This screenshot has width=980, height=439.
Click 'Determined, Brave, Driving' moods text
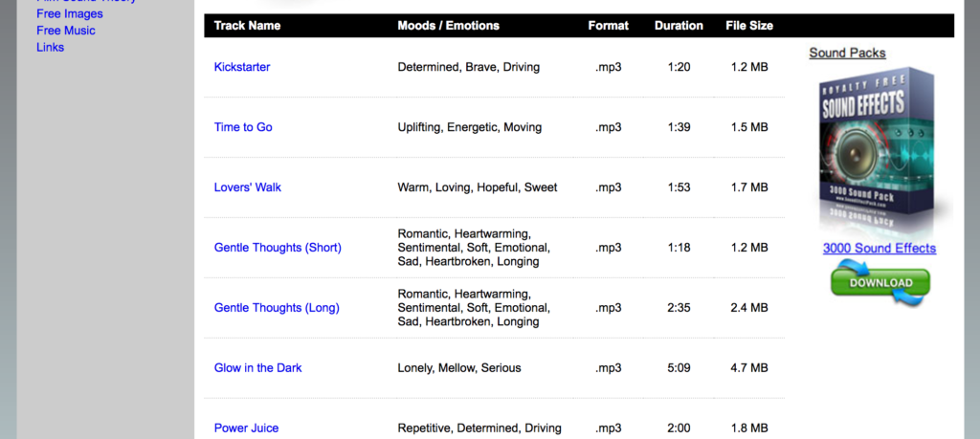[469, 67]
